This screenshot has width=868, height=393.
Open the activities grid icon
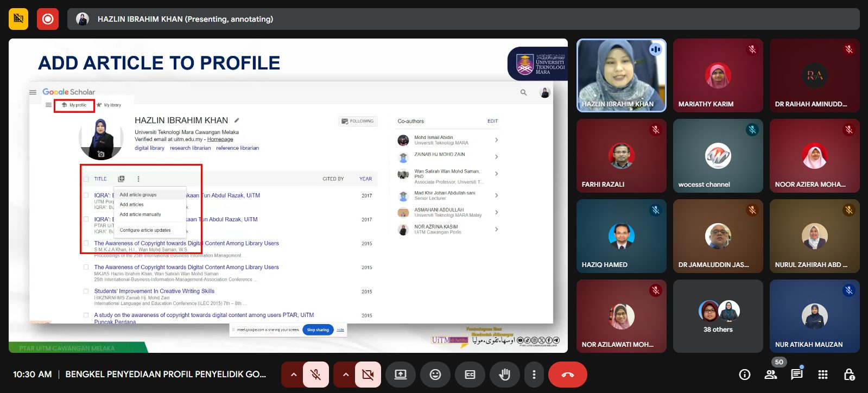(822, 375)
